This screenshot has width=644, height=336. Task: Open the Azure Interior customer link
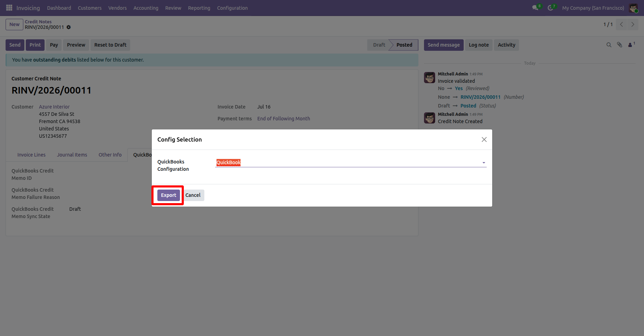(x=54, y=107)
